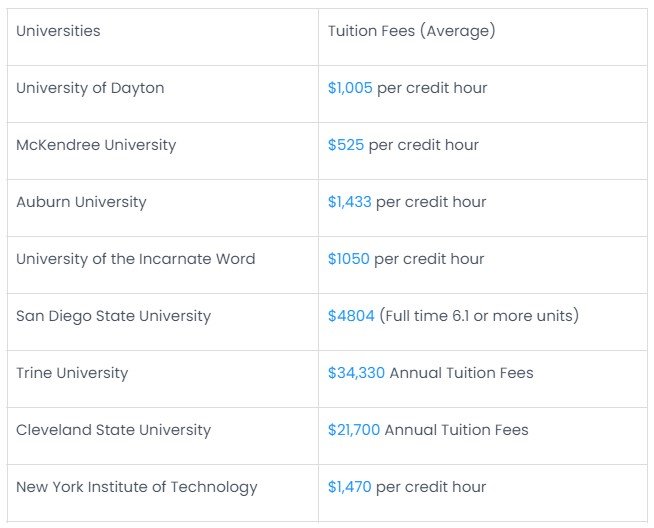This screenshot has height=528, width=654.
Task: Open the $21,700 Cleveland State link
Action: click(x=354, y=430)
